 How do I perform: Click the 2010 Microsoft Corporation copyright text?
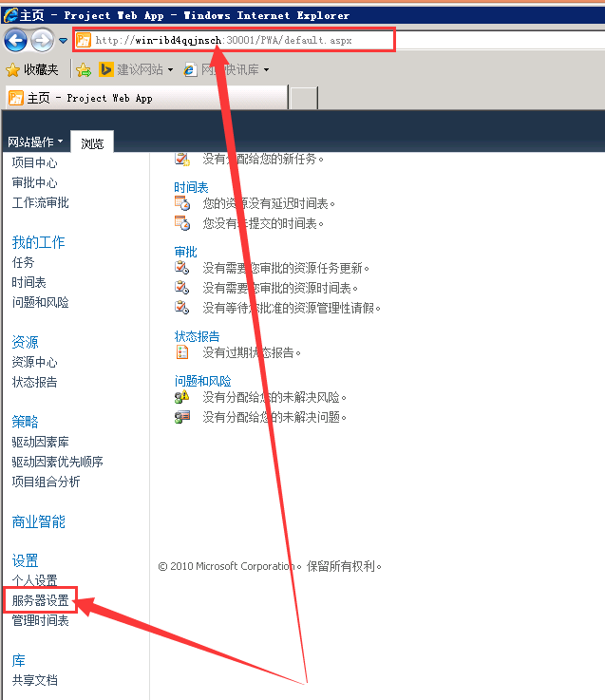270,566
